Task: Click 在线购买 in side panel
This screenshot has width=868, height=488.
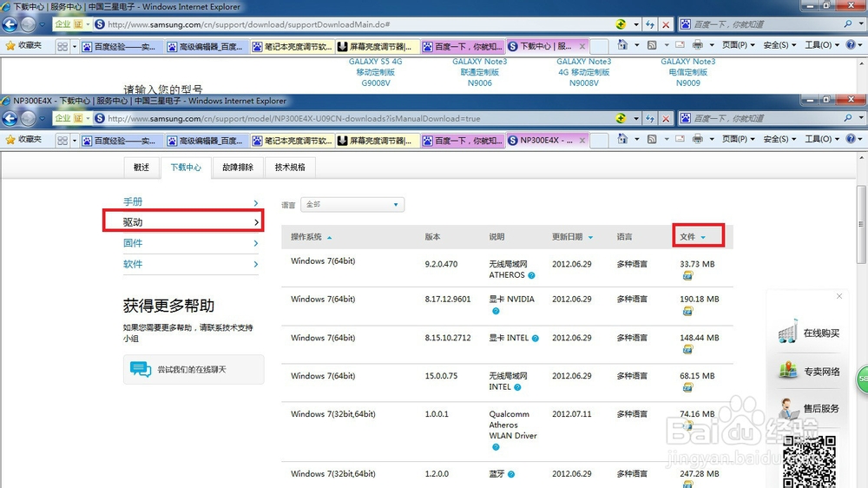Action: click(809, 333)
